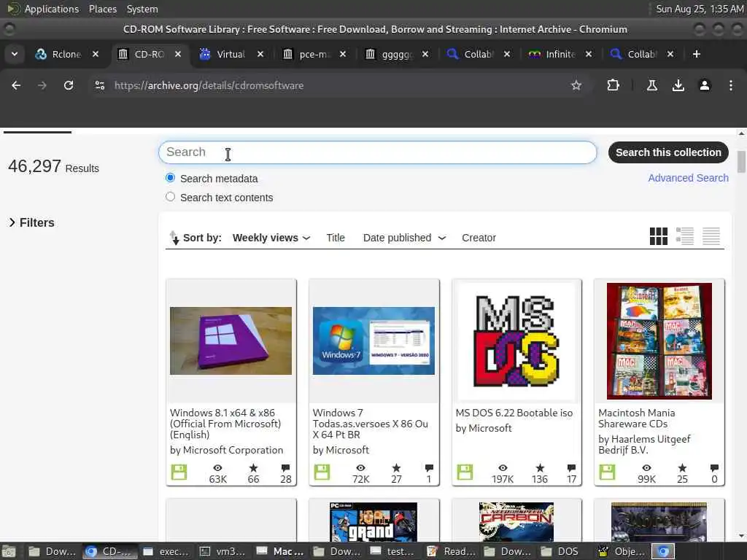The height and width of the screenshot is (560, 747).
Task: Click software floppy icon on Macintosh Mania card
Action: pos(608,472)
